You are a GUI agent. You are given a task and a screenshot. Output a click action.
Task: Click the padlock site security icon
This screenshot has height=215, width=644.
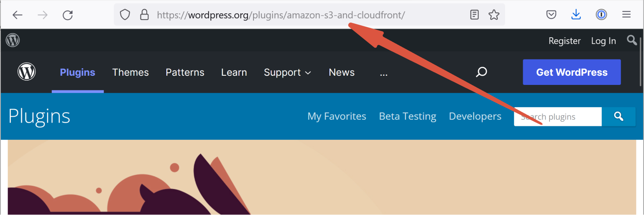[x=144, y=15]
